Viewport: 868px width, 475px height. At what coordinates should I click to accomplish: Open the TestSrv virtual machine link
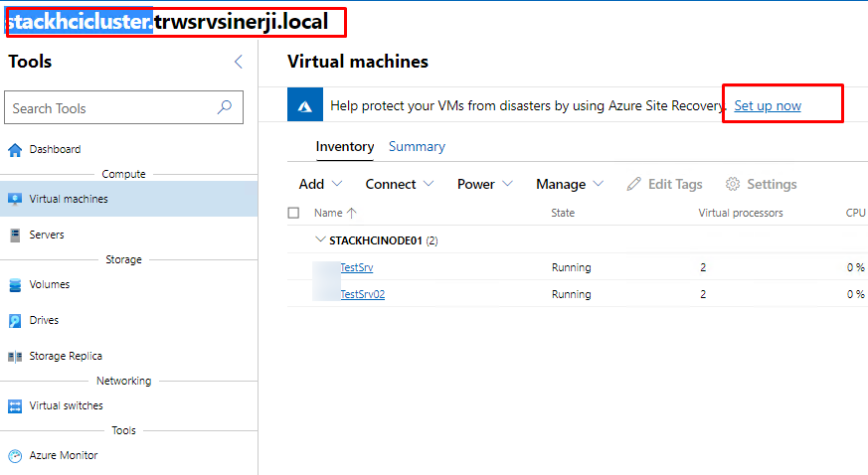click(357, 267)
